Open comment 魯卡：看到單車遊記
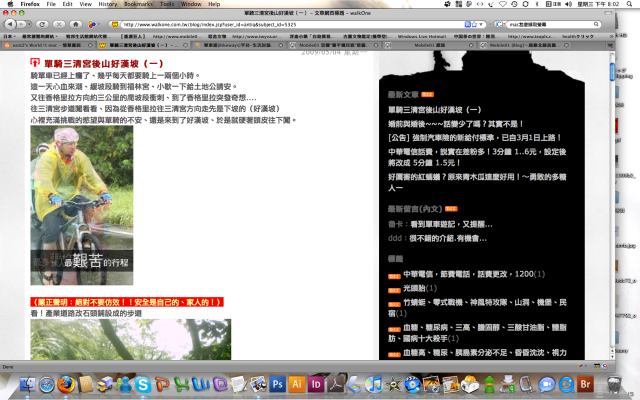Screen dimensions: 640x400 tap(440, 224)
